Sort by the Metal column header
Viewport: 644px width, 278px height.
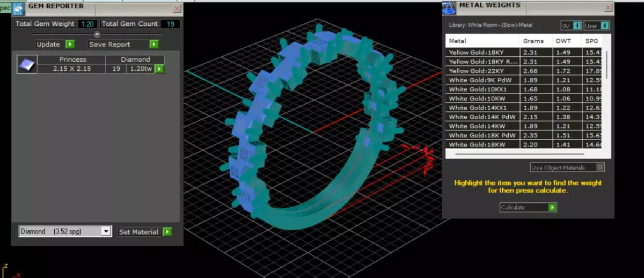(482, 41)
